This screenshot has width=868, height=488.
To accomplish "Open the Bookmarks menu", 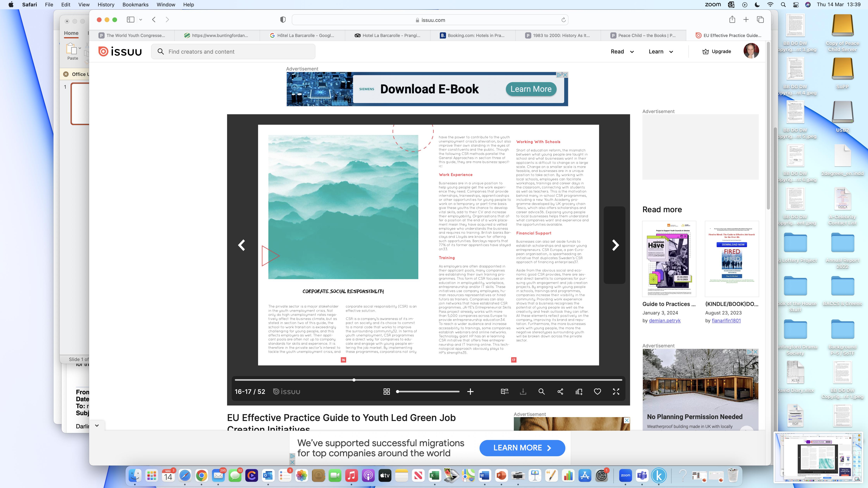I will pyautogui.click(x=135, y=5).
